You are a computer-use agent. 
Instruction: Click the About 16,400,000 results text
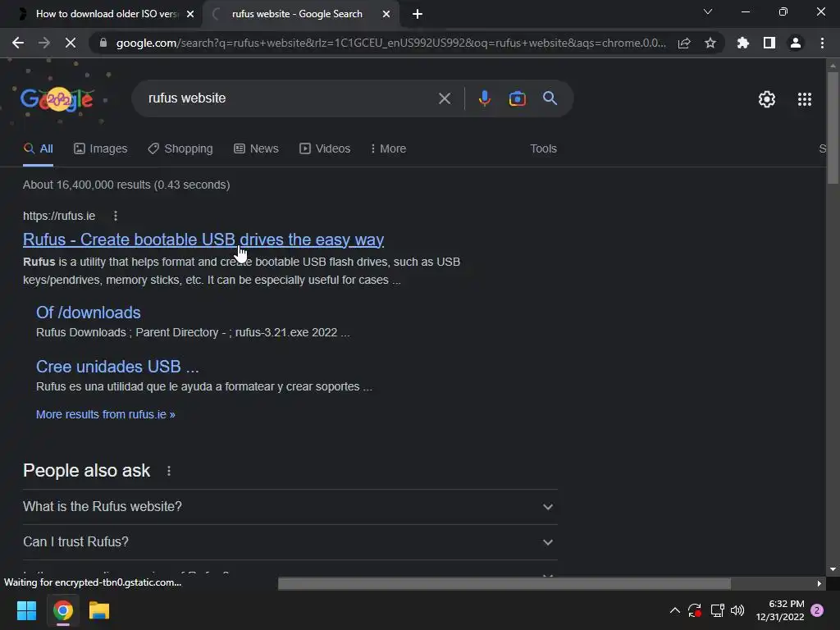click(x=126, y=185)
